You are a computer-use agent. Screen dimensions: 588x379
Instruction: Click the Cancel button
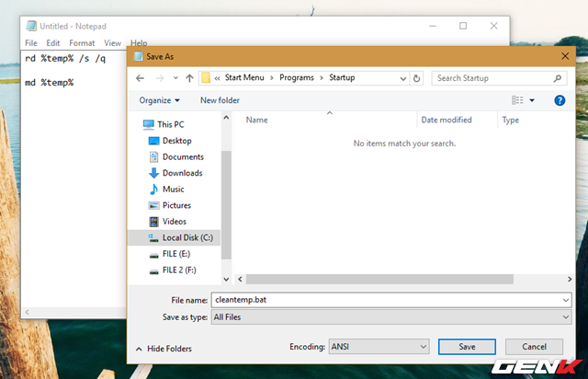(534, 347)
